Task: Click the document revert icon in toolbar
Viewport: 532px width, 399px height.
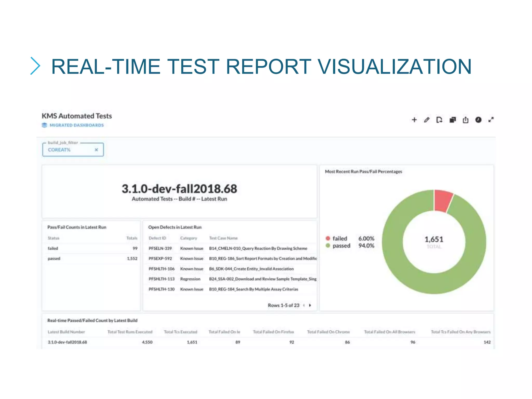Action: [439, 120]
